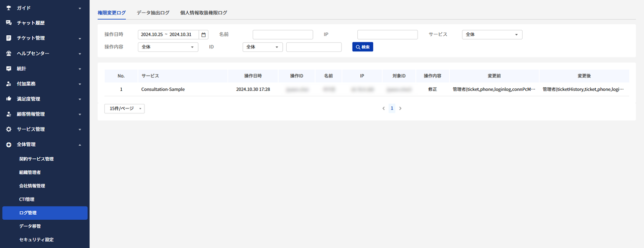
Task: Open the ID type dropdown
Action: pos(262,47)
